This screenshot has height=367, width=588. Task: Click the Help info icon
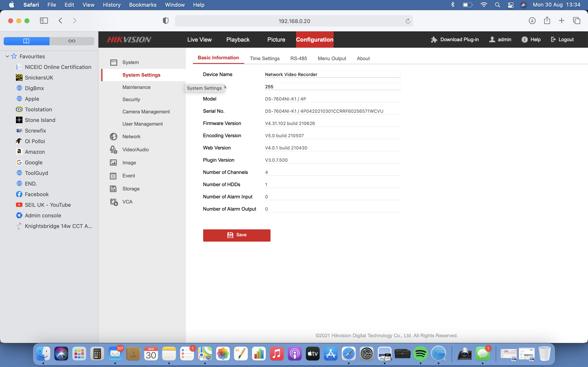point(524,39)
